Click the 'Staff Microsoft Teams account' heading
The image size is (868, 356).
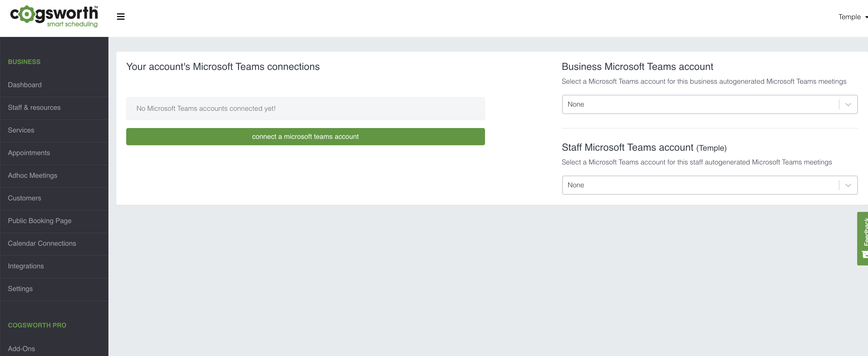(x=644, y=147)
